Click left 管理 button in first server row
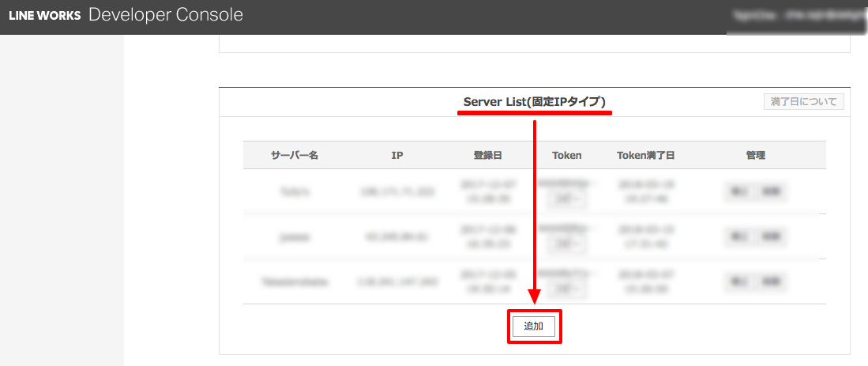Screen dimensions: 868x366 (x=740, y=191)
